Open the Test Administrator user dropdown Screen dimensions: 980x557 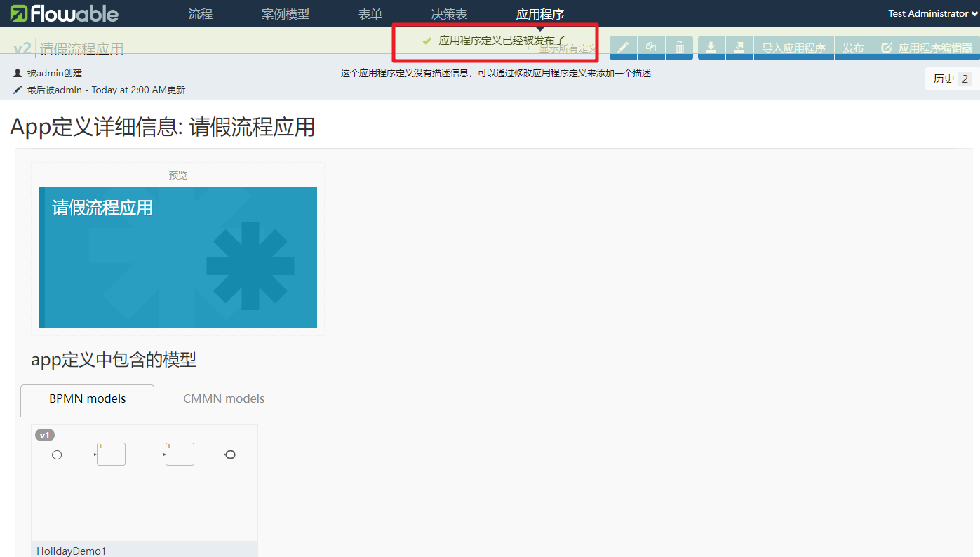click(x=933, y=13)
